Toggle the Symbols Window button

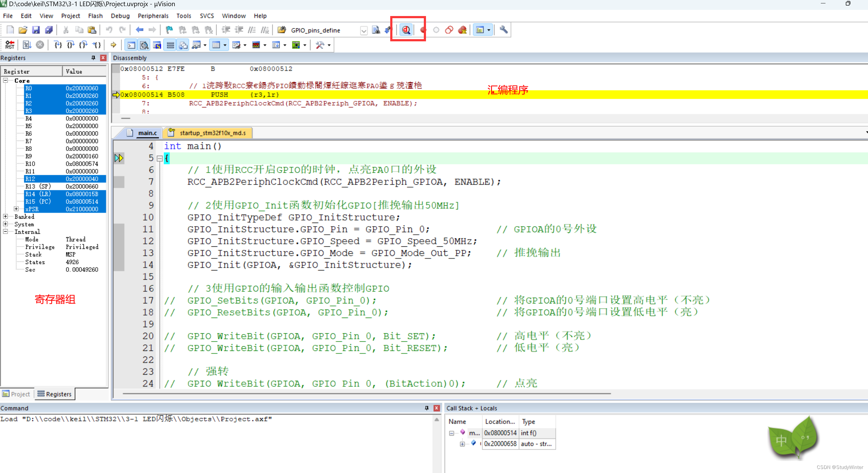157,45
